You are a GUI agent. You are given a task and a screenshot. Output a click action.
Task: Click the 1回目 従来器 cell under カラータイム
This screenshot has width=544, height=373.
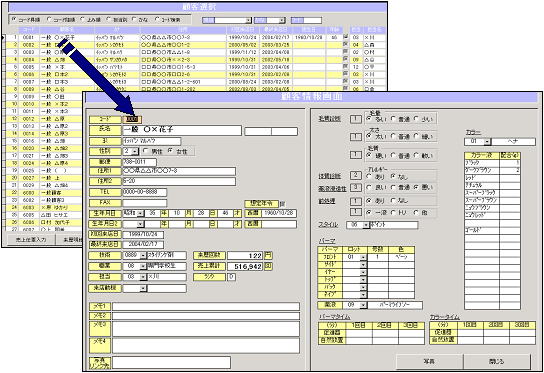pyautogui.click(x=470, y=333)
